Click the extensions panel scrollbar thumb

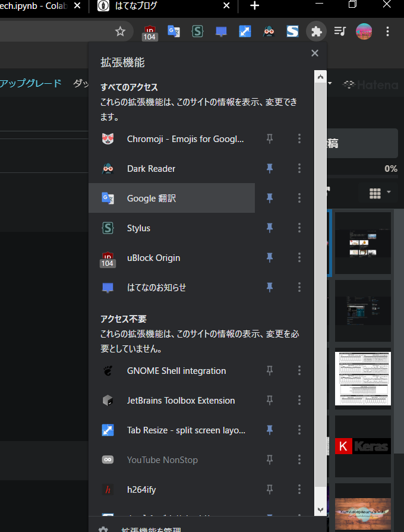tap(321, 285)
